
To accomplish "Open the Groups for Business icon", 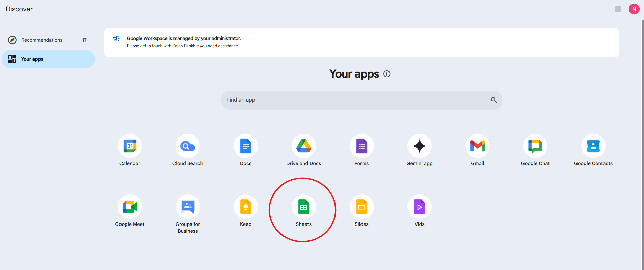I will [x=188, y=207].
